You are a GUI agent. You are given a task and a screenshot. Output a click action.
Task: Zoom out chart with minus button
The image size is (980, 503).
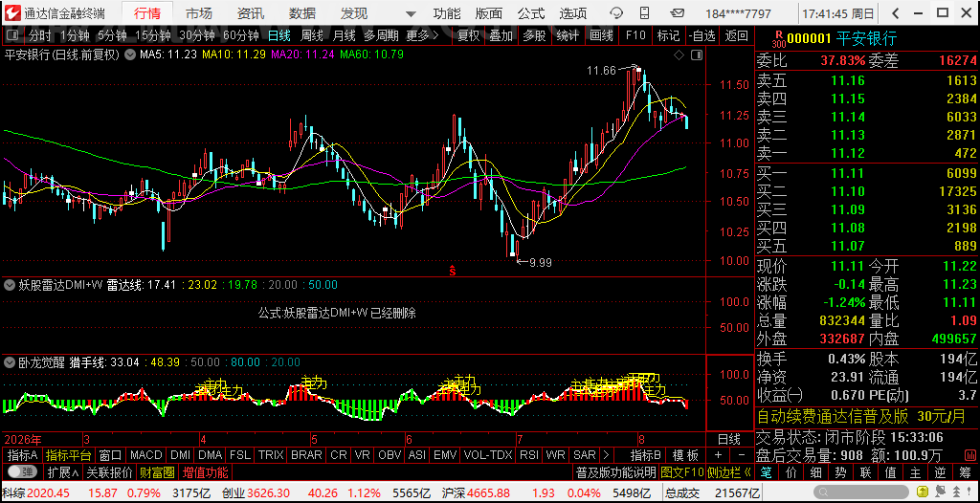742,455
